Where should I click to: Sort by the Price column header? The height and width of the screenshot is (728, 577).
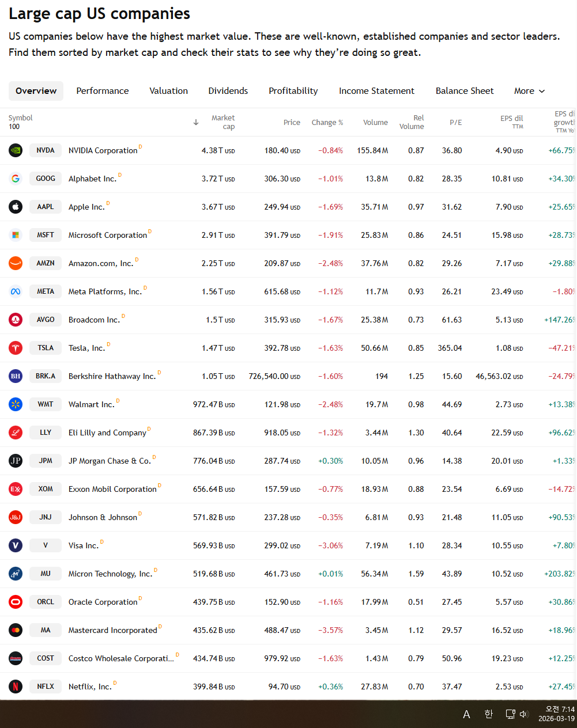[x=292, y=123]
